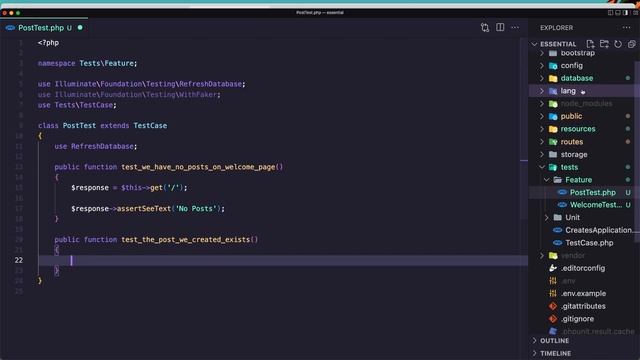Open the .gitignore file
Screen dimensions: 640x360
(x=577, y=319)
